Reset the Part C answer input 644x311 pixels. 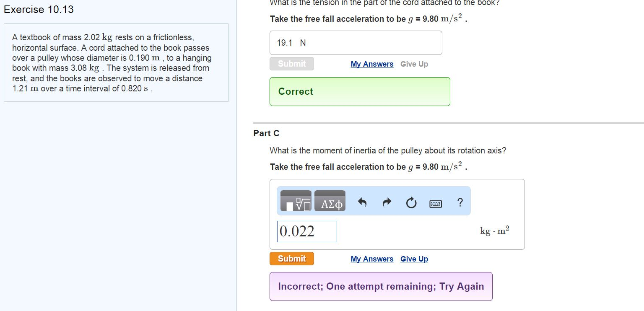point(411,203)
